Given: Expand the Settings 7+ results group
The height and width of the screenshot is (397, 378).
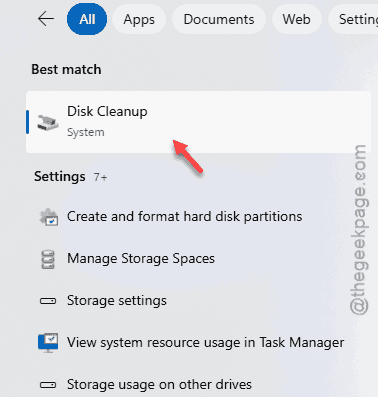Looking at the screenshot, I should 71,176.
